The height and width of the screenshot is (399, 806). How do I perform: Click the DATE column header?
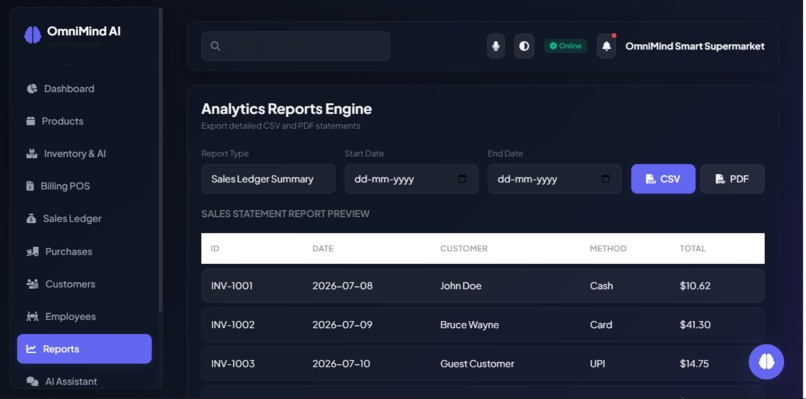[x=323, y=248]
